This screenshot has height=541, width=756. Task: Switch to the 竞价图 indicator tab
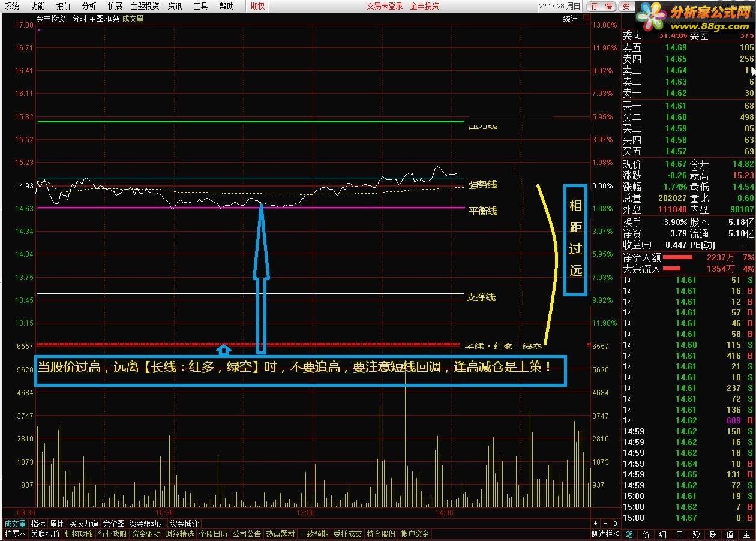point(113,524)
